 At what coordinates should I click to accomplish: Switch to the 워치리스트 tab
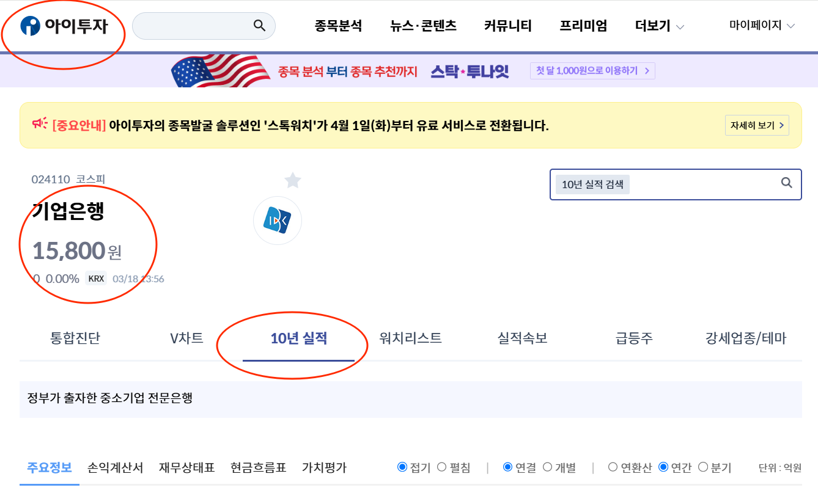(x=410, y=338)
